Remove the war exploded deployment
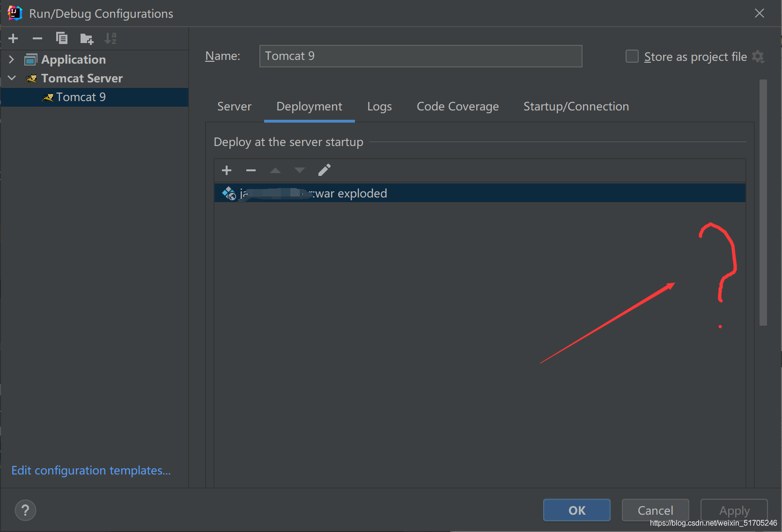Image resolution: width=782 pixels, height=532 pixels. 251,170
